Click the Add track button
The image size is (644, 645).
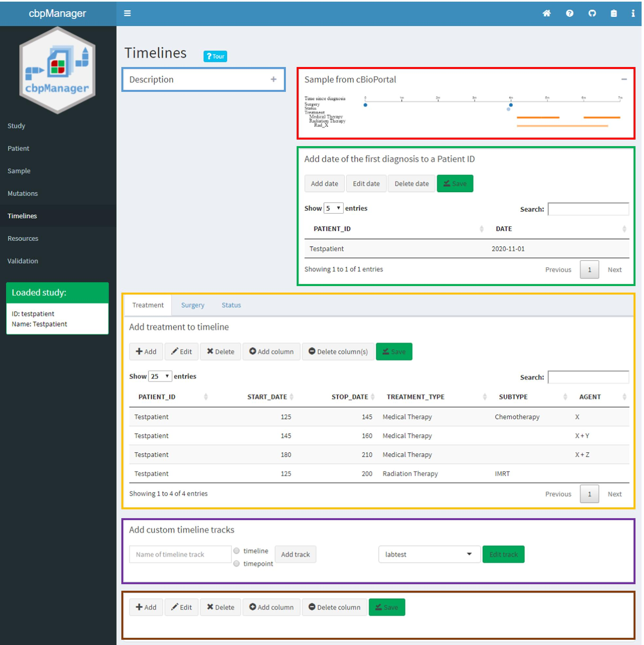[296, 553]
